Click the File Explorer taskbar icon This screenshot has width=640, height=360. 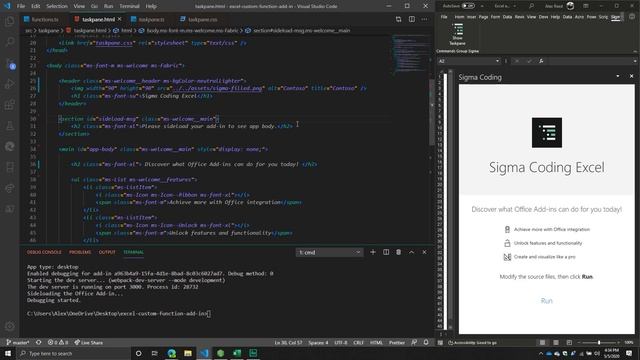[188, 353]
